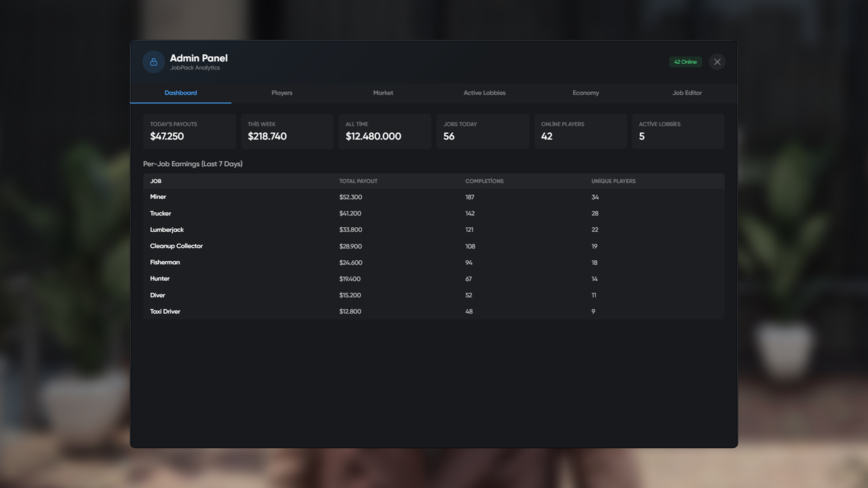Click the Taxi Driver job row
The height and width of the screenshot is (488, 868).
tap(316, 311)
